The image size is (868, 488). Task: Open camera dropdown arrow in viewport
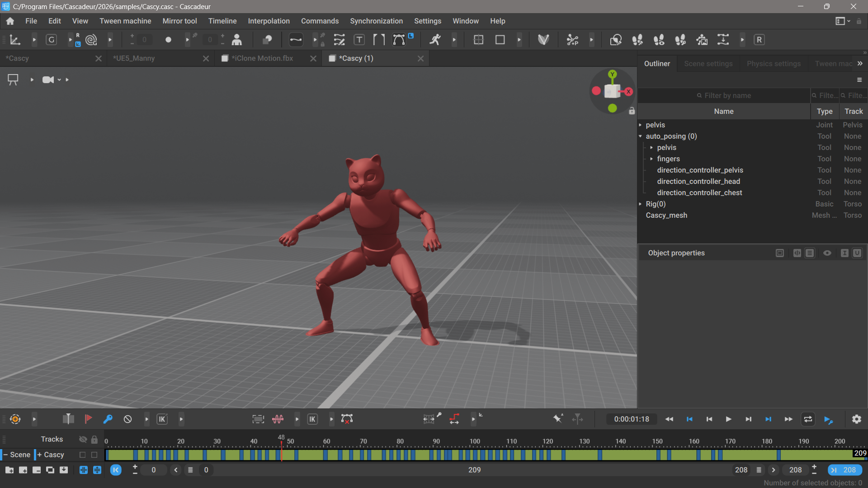tap(59, 80)
